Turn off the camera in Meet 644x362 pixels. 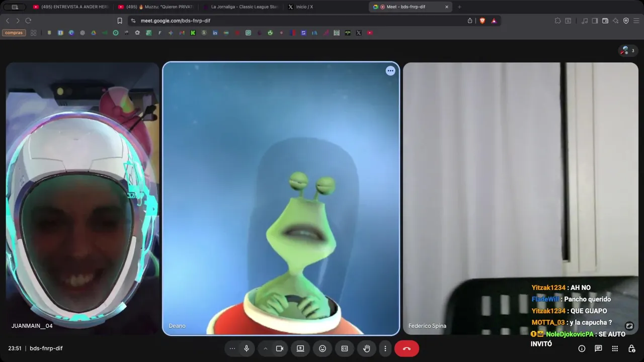[x=280, y=348]
